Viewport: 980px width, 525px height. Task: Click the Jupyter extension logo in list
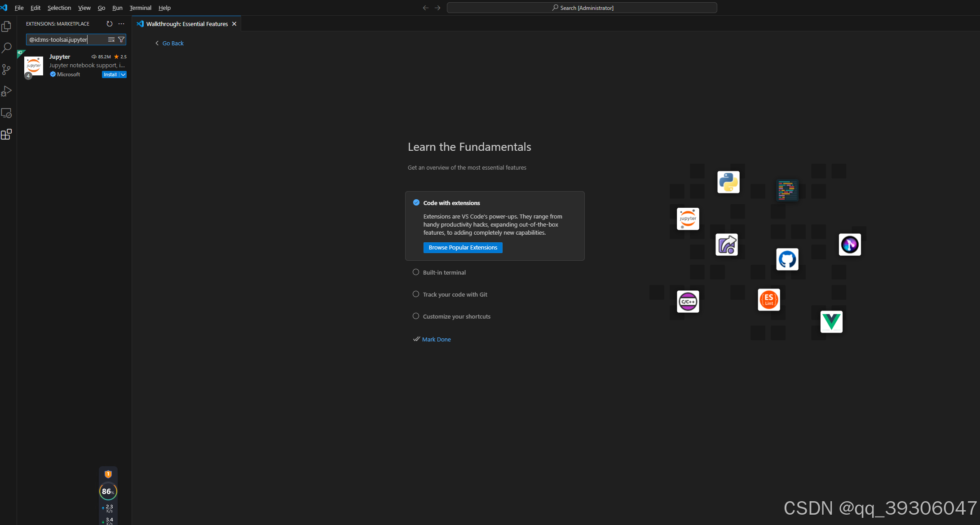point(34,66)
